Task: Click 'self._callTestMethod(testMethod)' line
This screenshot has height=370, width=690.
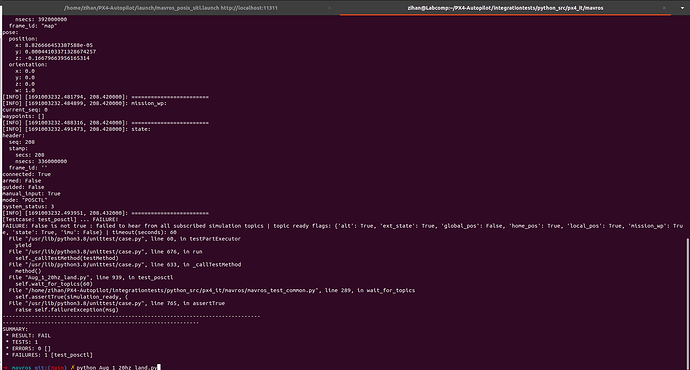Action: [67, 258]
